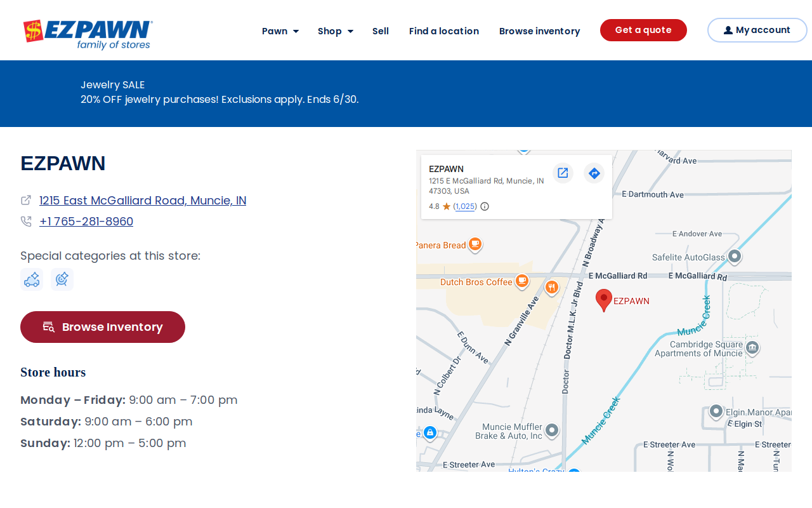Open larger map icon in map card
Viewport: 812px width, 508px height.
pos(563,173)
